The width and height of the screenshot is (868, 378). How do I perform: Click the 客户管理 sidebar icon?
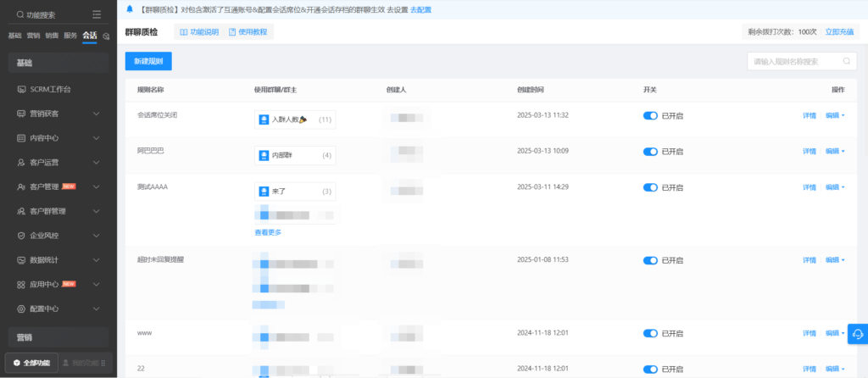click(21, 186)
